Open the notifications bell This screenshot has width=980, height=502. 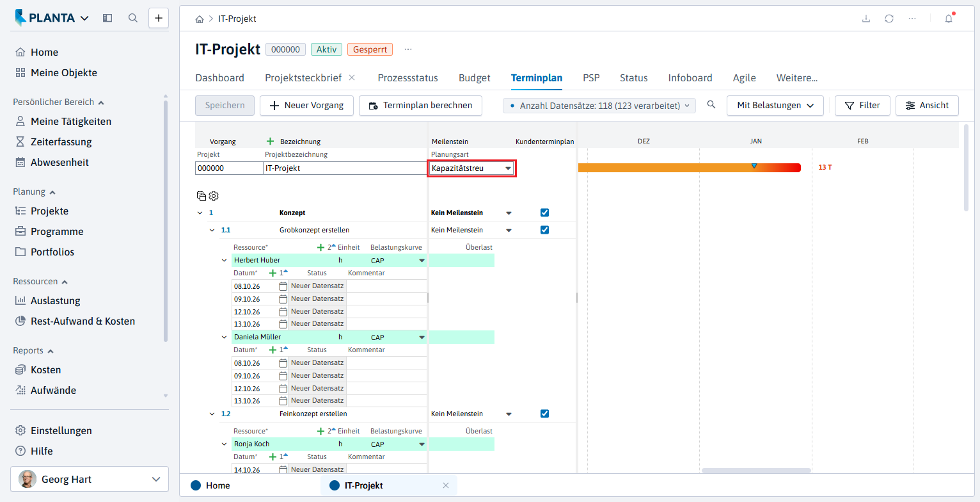949,19
